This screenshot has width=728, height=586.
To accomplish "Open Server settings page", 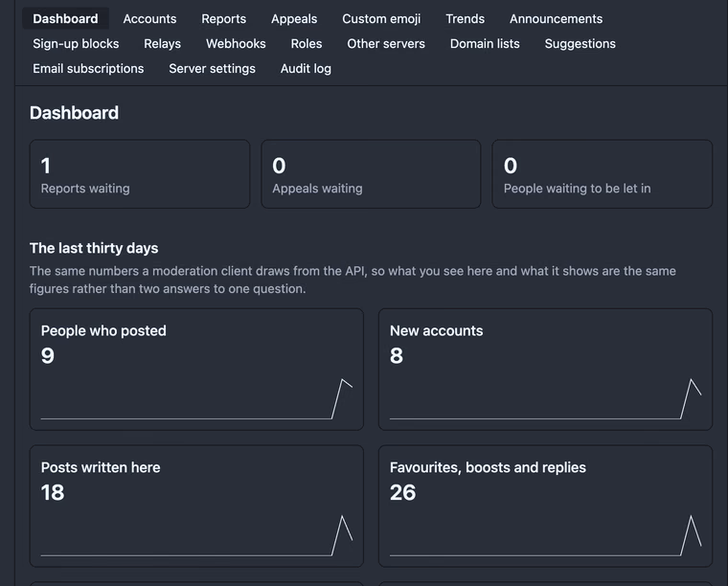I will (213, 69).
